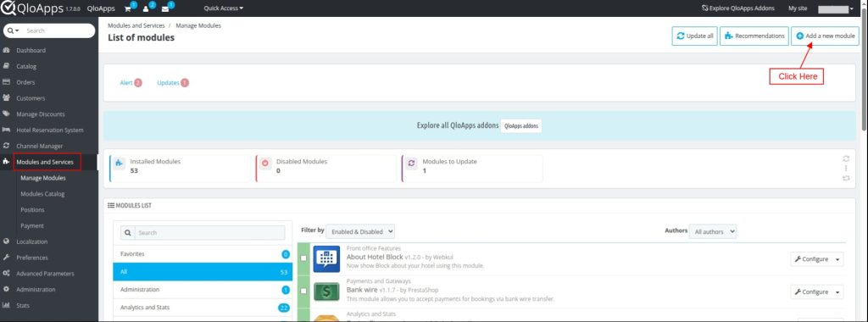The width and height of the screenshot is (868, 322).
Task: Click the QloApps shop name link
Action: pyautogui.click(x=101, y=8)
